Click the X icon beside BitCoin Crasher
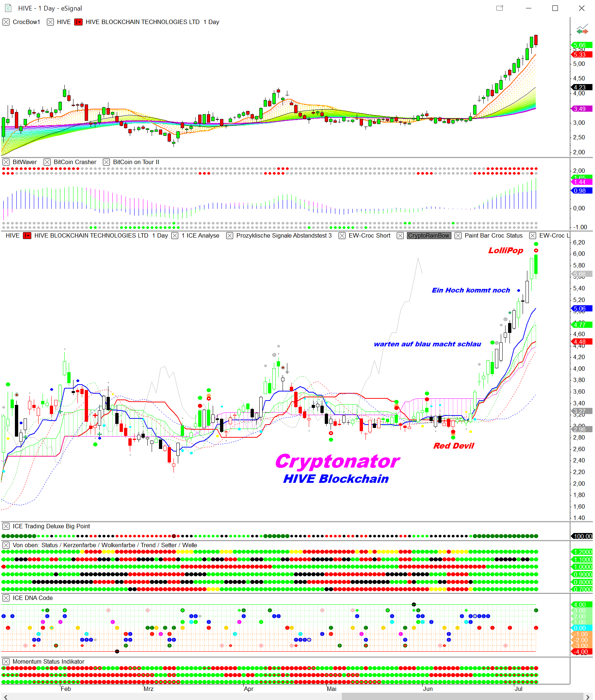This screenshot has height=700, width=595. tap(47, 162)
